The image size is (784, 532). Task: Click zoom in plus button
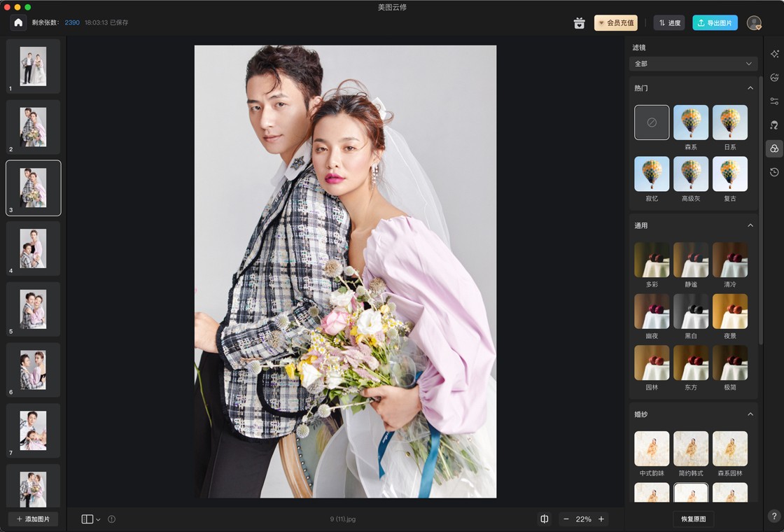pos(601,519)
